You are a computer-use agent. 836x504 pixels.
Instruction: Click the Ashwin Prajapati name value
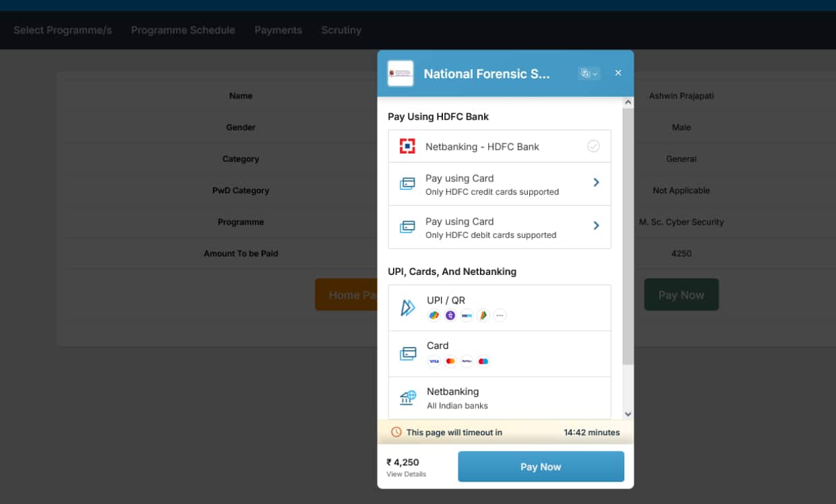coord(682,96)
